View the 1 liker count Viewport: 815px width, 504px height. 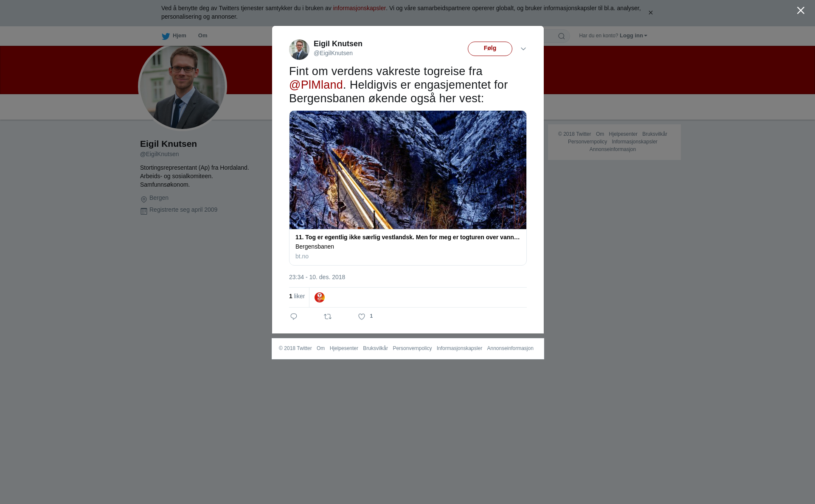[x=297, y=296]
